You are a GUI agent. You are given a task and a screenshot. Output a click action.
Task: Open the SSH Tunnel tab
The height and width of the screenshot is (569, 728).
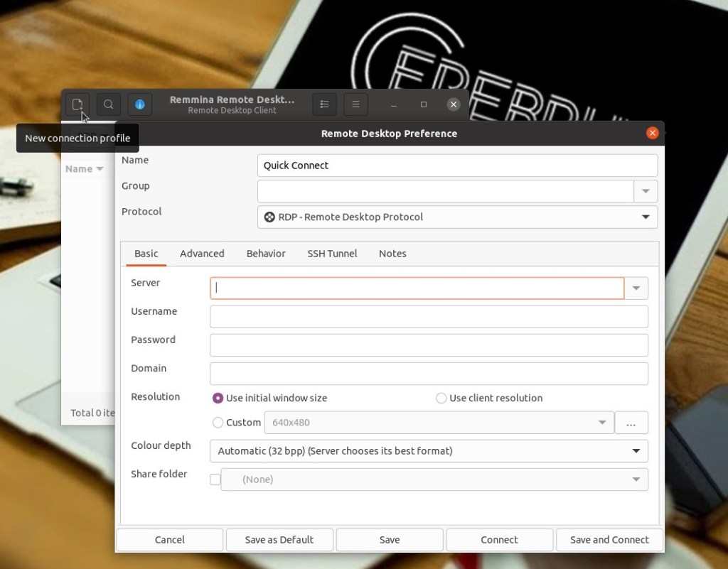click(x=332, y=254)
